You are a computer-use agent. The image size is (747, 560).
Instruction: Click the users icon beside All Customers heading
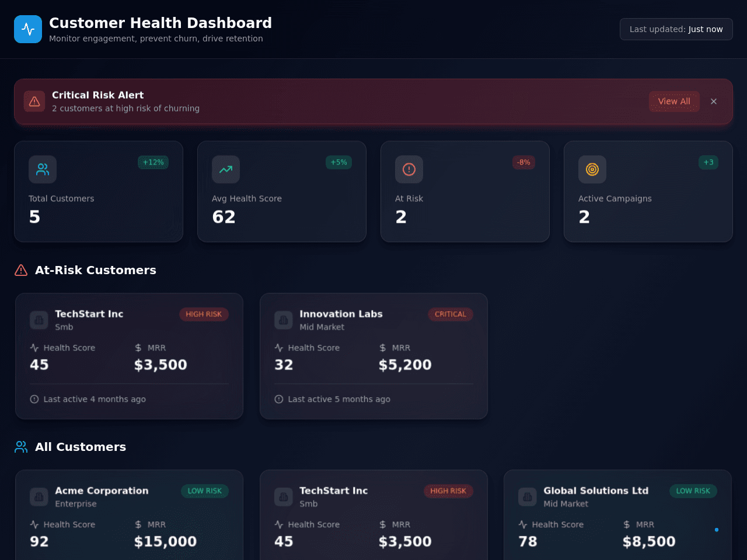pos(21,447)
